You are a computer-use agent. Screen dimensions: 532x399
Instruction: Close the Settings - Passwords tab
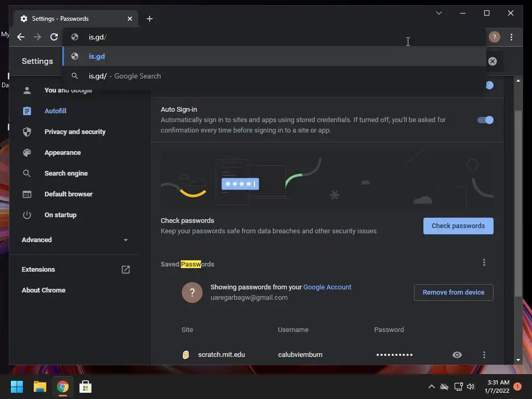click(129, 19)
